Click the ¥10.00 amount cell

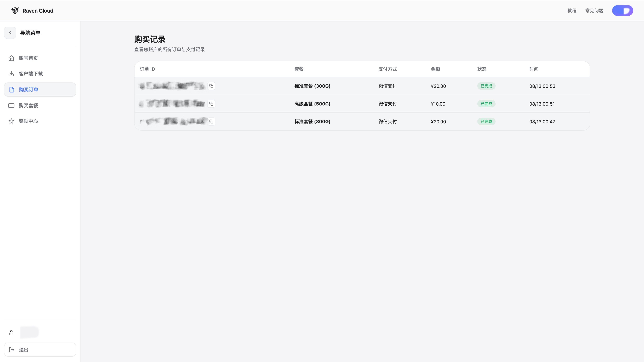click(x=438, y=104)
